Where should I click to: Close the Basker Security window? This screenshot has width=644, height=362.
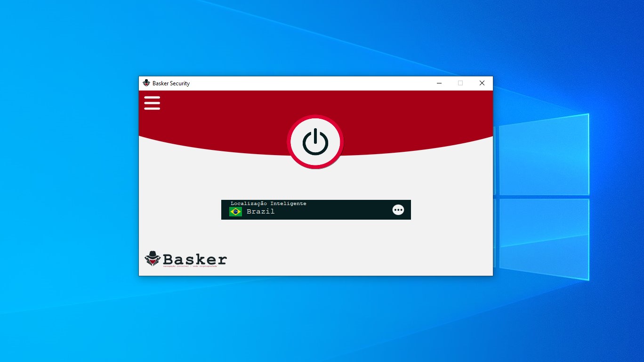[x=482, y=83]
